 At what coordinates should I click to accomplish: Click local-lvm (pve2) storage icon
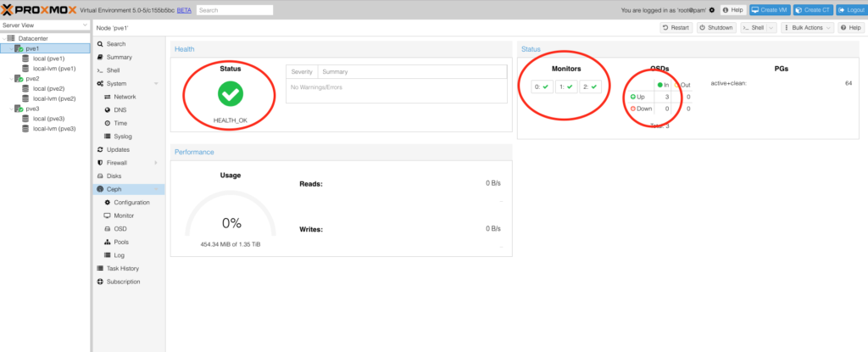(x=25, y=98)
